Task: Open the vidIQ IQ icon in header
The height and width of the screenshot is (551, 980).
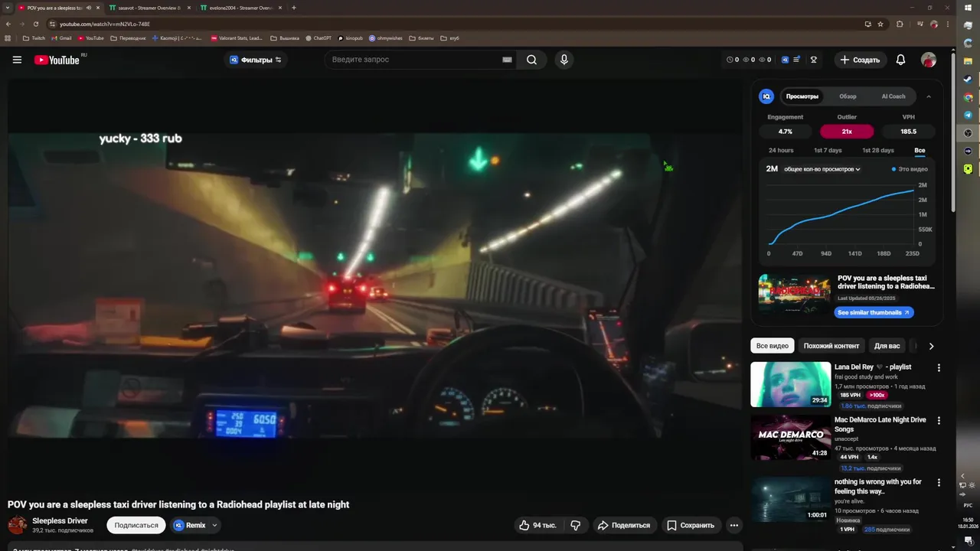Action: tap(786, 60)
